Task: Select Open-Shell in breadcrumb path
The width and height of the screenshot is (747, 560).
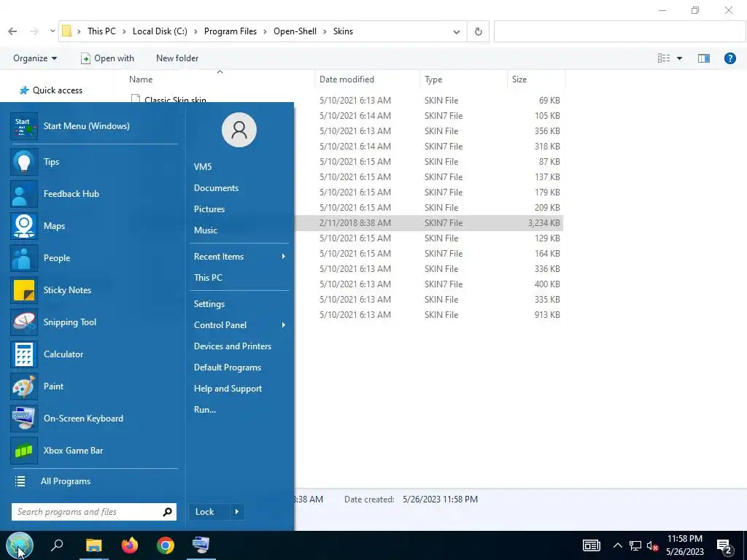Action: [295, 31]
